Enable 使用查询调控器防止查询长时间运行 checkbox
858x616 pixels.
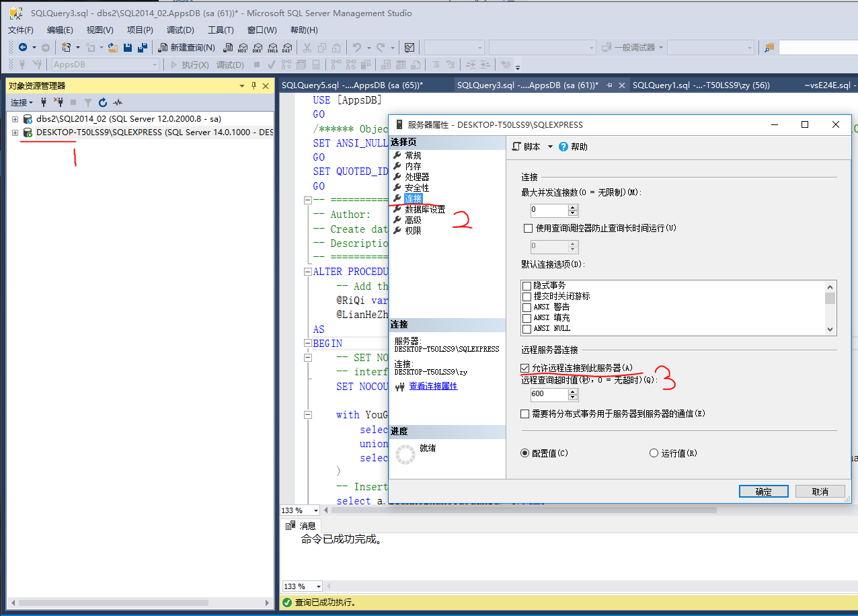tap(528, 229)
